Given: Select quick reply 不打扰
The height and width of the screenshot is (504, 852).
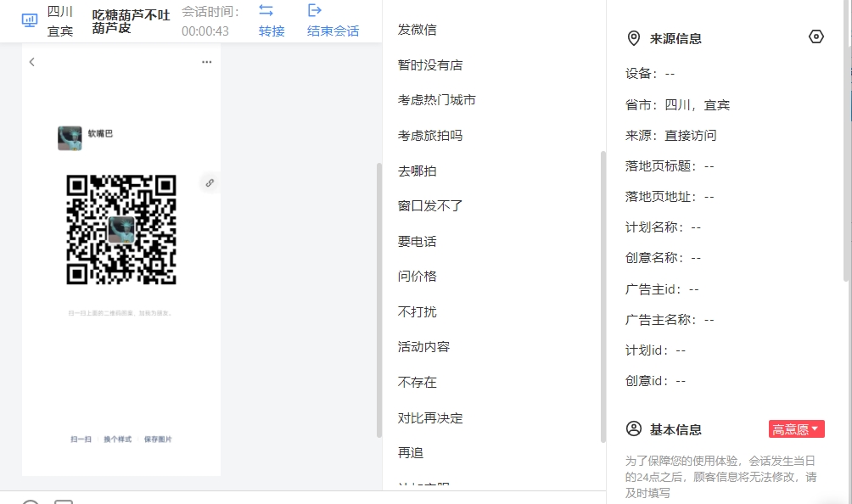Looking at the screenshot, I should pyautogui.click(x=418, y=311).
